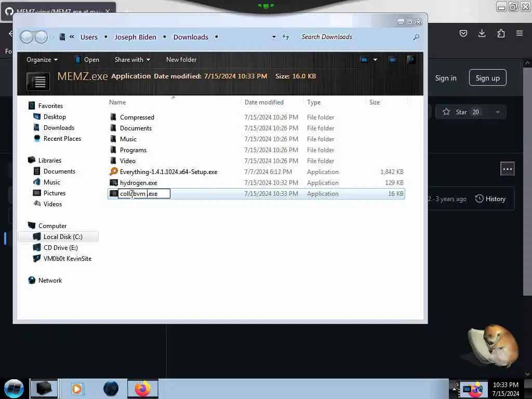Click the Sign in link on GitHub
Image resolution: width=532 pixels, height=399 pixels.
445,78
